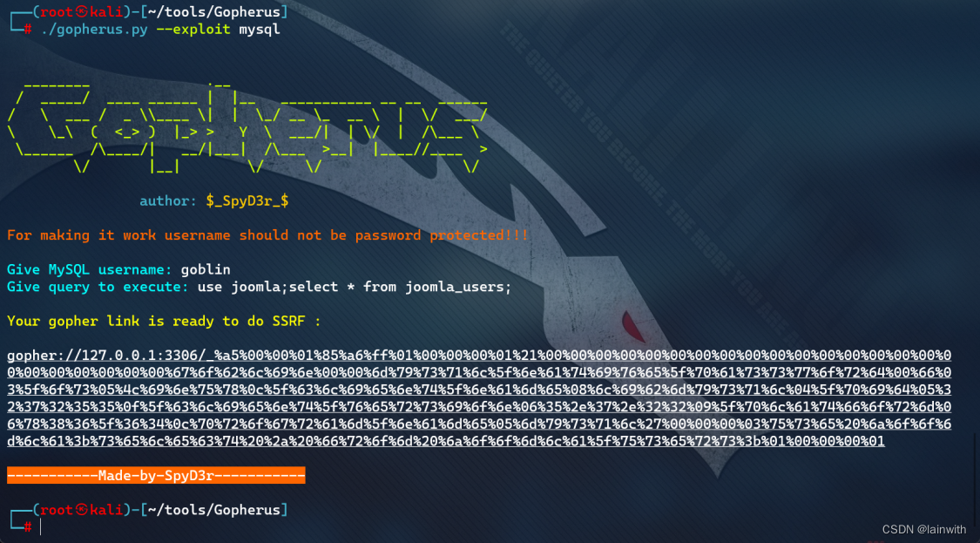
Task: Click the "--exploit" flag in command
Action: pos(193,30)
